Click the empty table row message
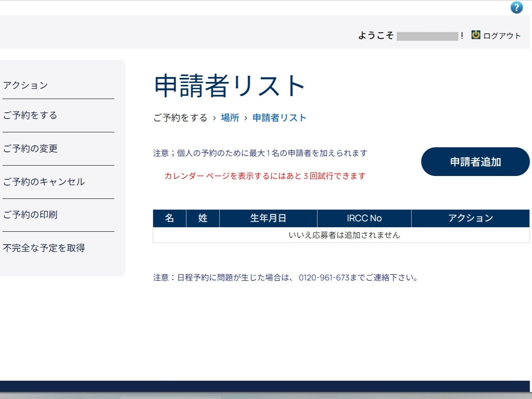 tap(344, 235)
